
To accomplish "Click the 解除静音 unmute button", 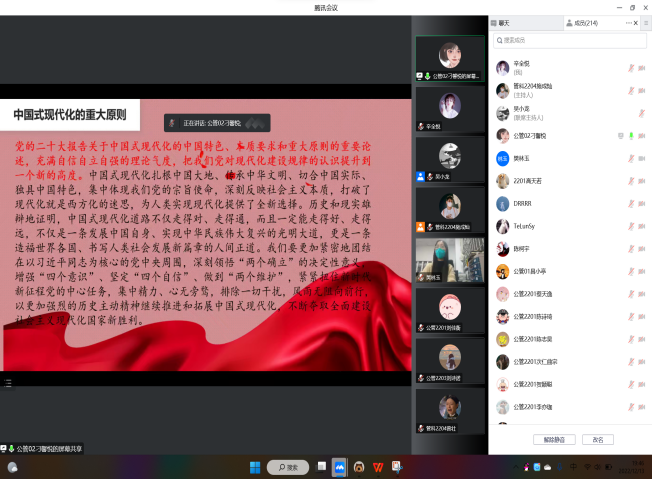I will (547, 439).
